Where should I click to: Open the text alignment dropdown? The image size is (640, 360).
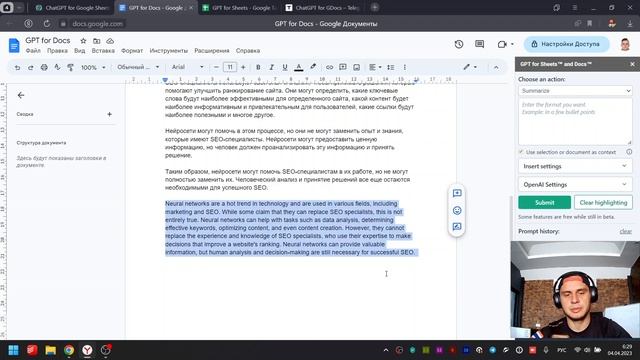tap(375, 67)
